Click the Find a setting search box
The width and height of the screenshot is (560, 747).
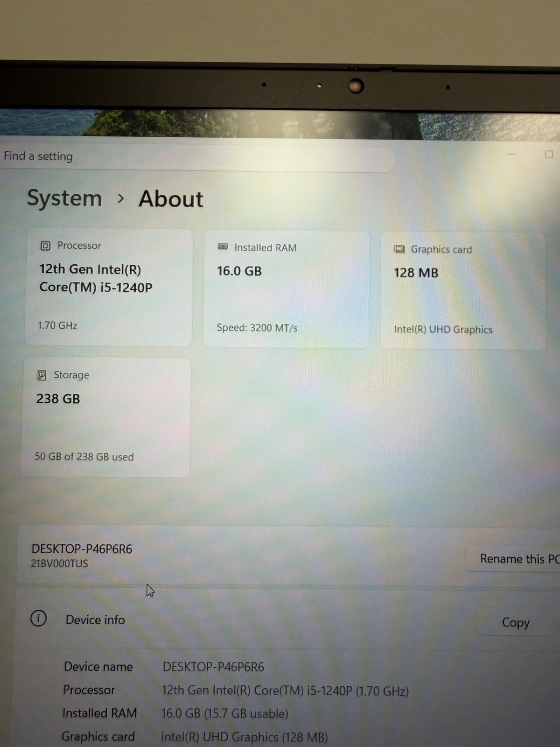[196, 157]
